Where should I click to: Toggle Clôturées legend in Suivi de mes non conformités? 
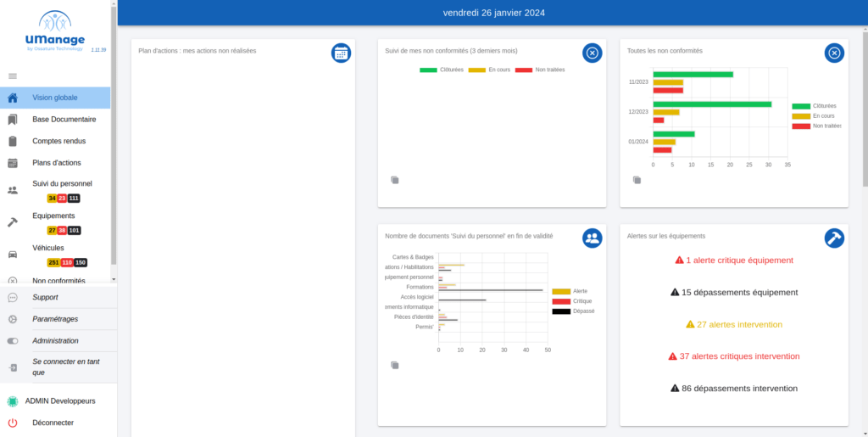(441, 70)
